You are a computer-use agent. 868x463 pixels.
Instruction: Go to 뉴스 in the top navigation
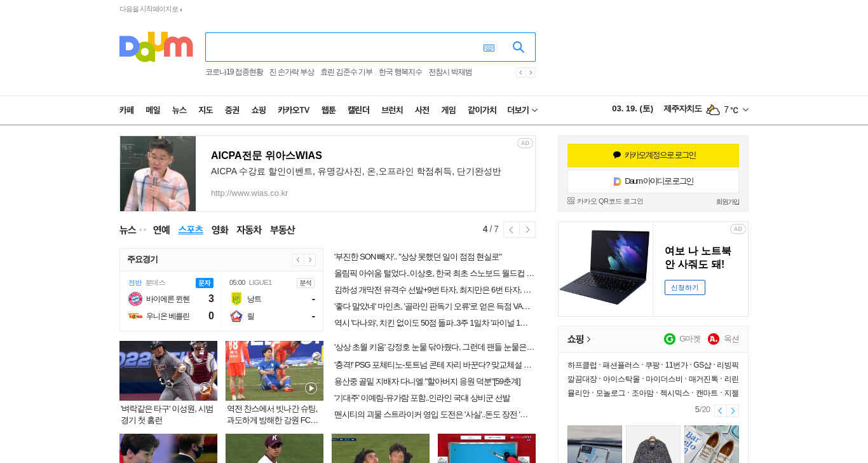coord(179,110)
